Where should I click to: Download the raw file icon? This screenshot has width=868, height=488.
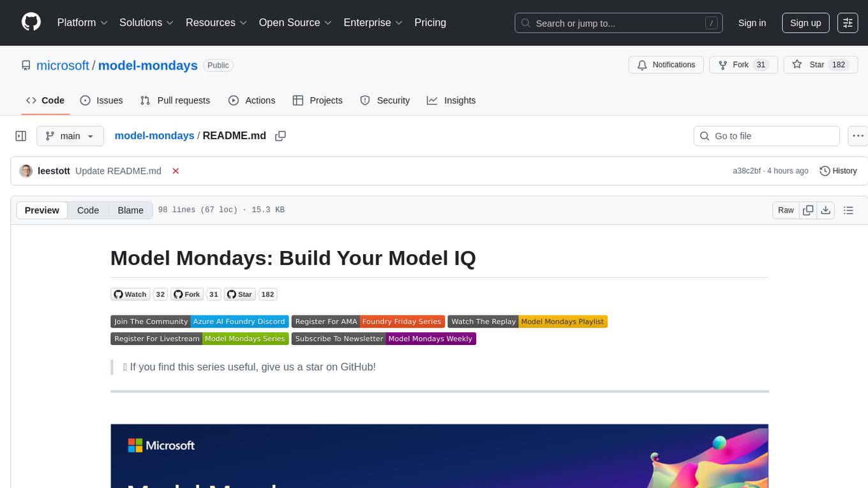coord(825,210)
